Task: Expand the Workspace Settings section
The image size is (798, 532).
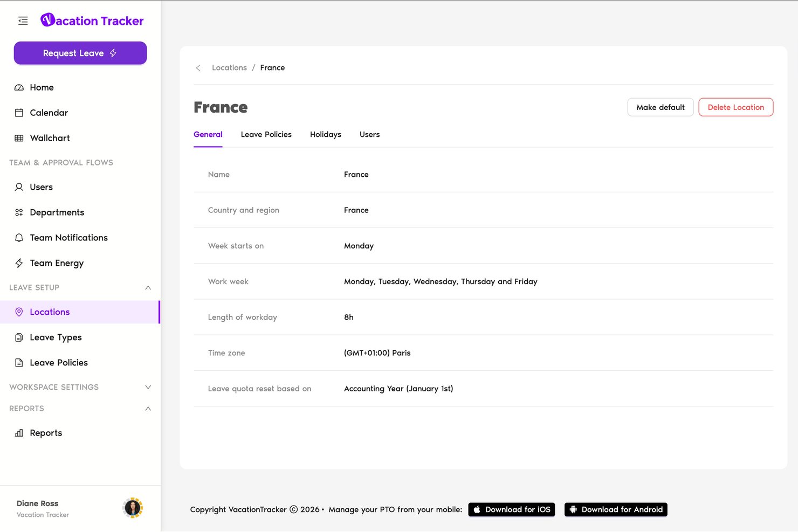Action: 148,388
